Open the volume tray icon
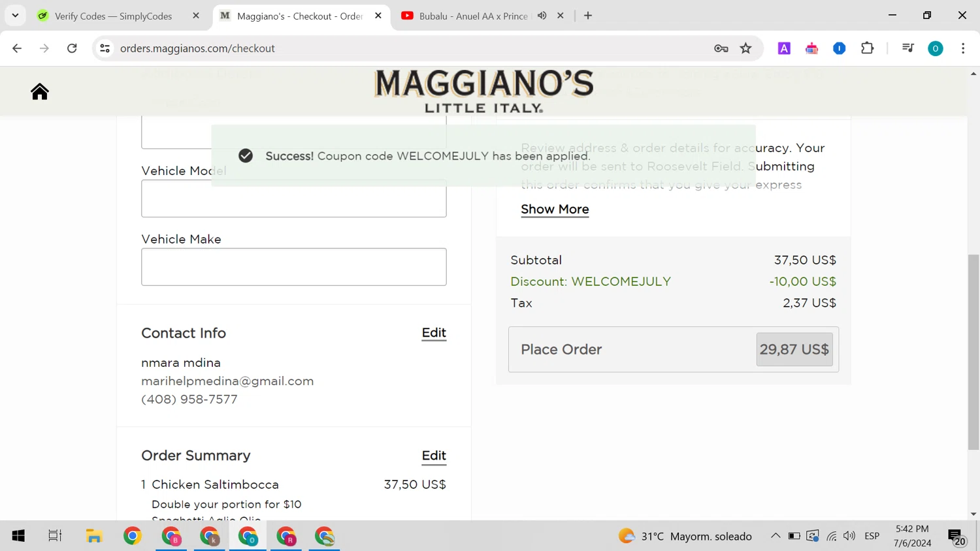This screenshot has height=551, width=980. [849, 536]
